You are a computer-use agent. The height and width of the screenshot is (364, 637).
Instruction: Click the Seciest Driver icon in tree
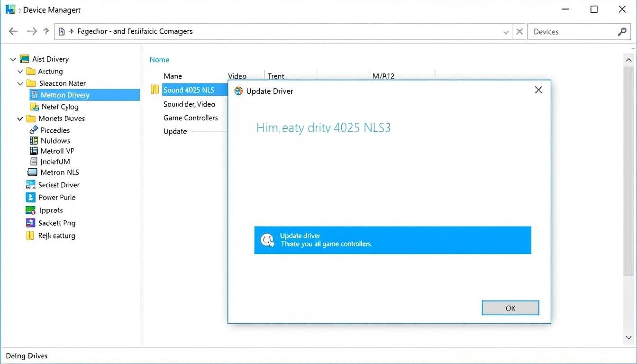(31, 185)
